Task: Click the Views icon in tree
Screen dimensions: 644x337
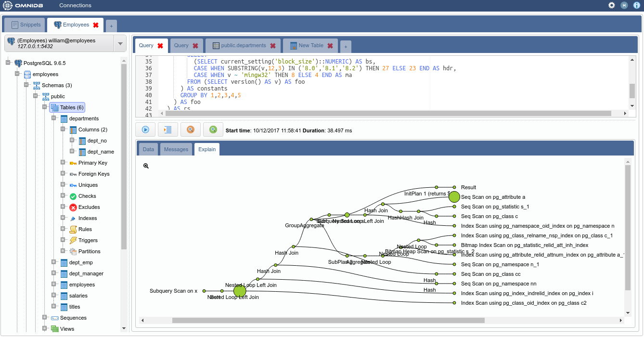Action: point(55,329)
